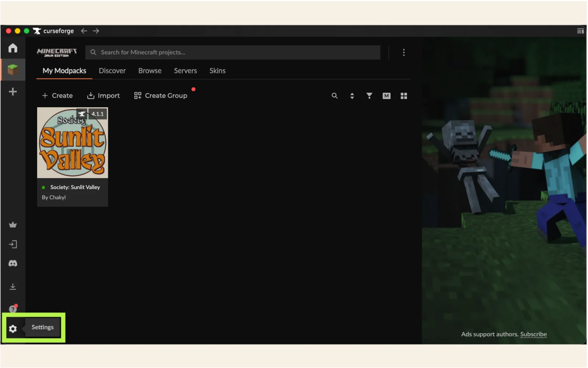Open the sort order arrows

click(352, 96)
